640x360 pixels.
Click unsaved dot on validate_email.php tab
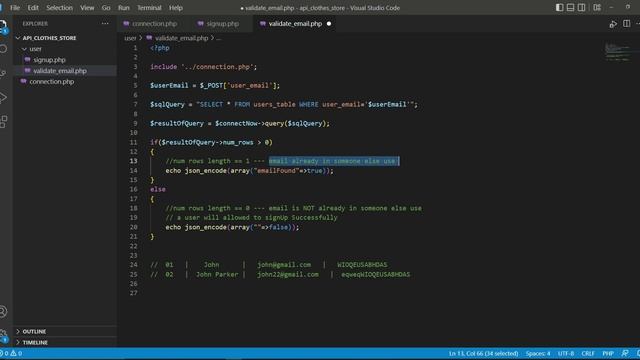(x=329, y=24)
